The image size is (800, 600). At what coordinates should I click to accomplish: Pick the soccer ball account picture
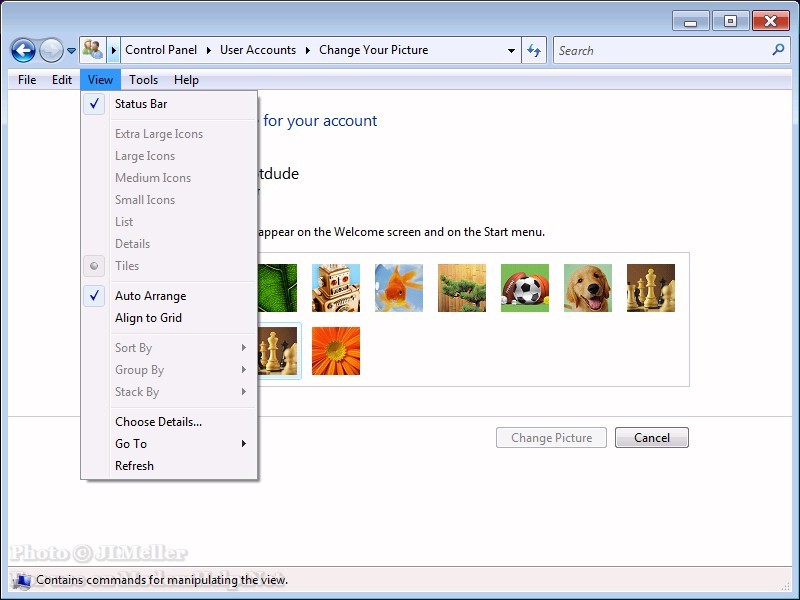pyautogui.click(x=525, y=288)
